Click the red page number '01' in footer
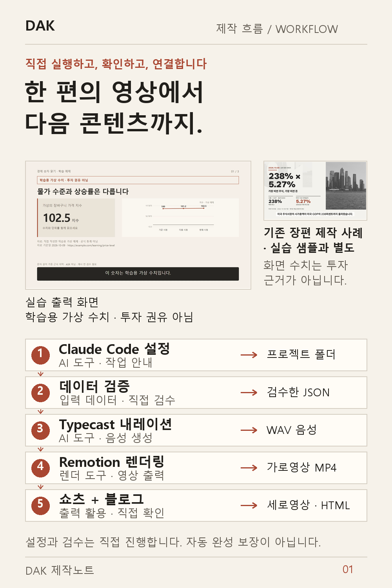The width and height of the screenshot is (392, 588). (x=348, y=569)
